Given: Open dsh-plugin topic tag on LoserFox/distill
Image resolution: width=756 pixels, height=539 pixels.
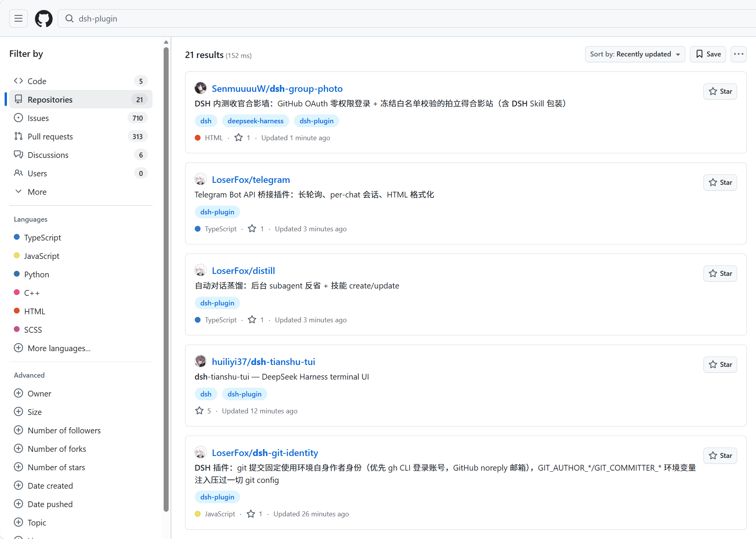Looking at the screenshot, I should 217,303.
